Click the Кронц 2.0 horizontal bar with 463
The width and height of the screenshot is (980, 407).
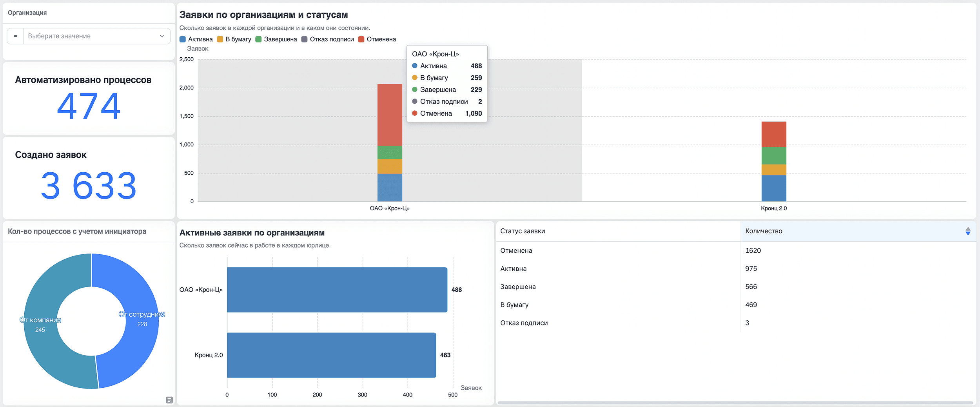pos(332,355)
